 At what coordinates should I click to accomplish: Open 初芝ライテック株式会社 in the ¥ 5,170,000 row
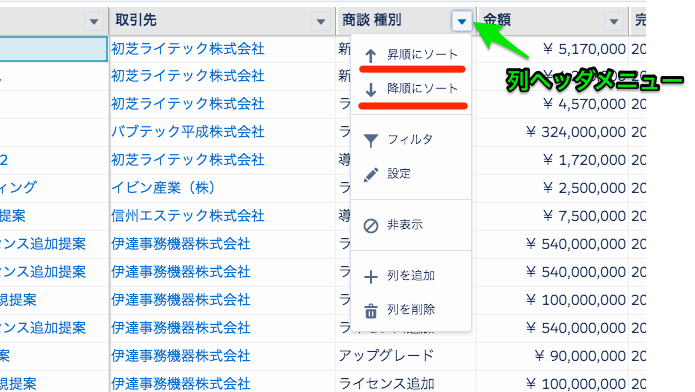(x=188, y=48)
